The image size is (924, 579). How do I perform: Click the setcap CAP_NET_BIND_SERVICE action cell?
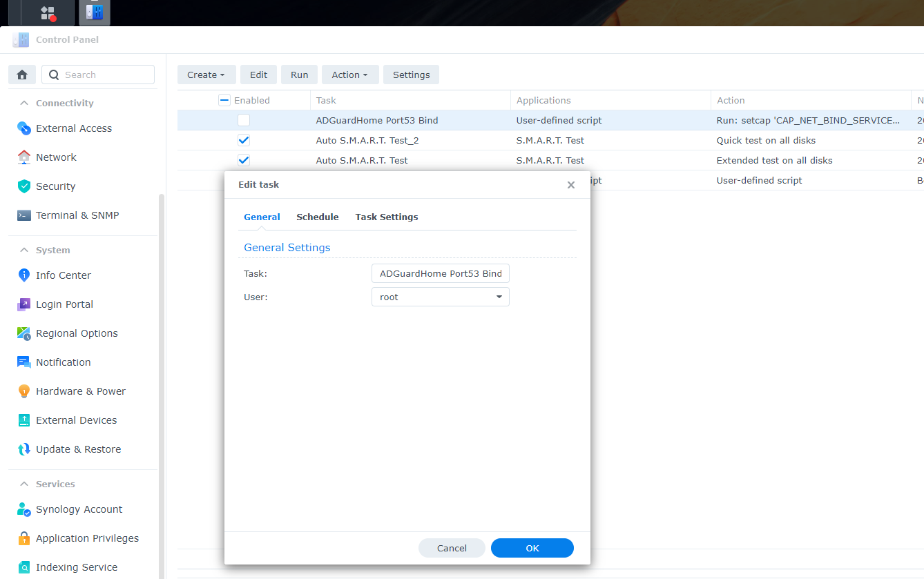pos(808,120)
